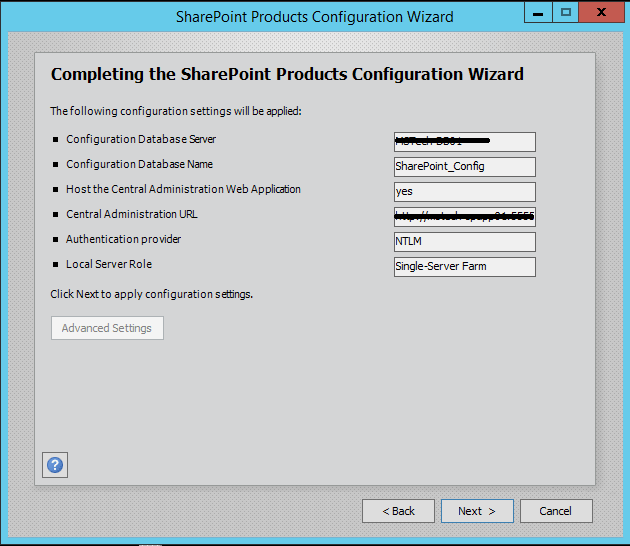Click the Configuration Database Server value field
The width and height of the screenshot is (630, 546).
[x=465, y=142]
